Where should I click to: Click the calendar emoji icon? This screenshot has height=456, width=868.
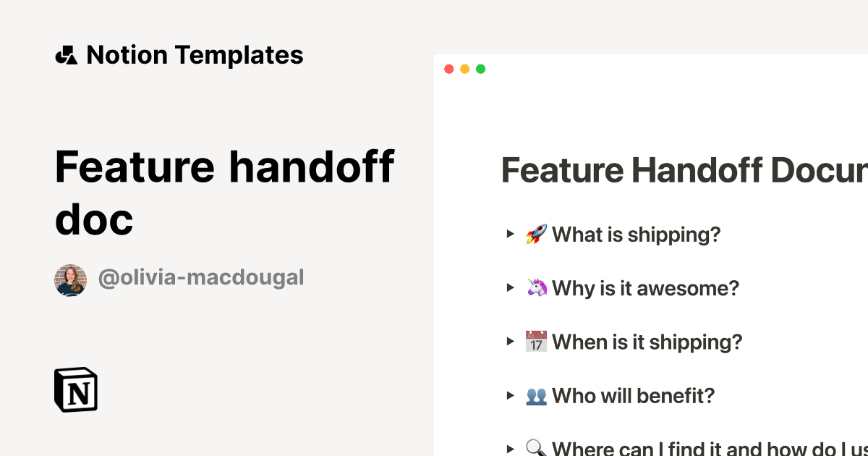click(536, 342)
